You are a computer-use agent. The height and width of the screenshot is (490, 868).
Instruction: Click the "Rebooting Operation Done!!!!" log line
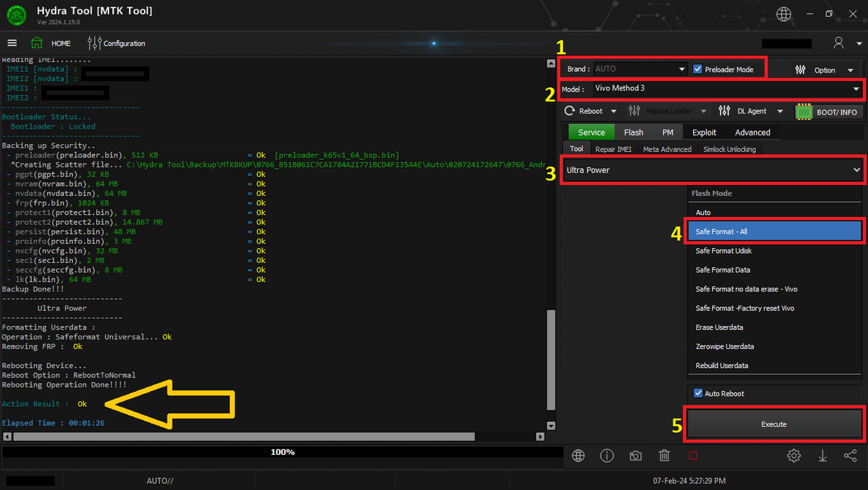pos(64,384)
